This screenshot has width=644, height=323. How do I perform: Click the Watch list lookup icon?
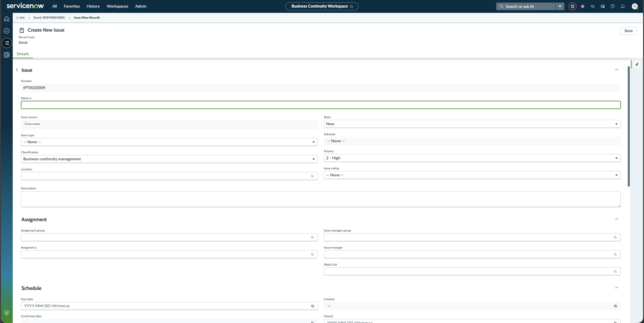(x=615, y=271)
